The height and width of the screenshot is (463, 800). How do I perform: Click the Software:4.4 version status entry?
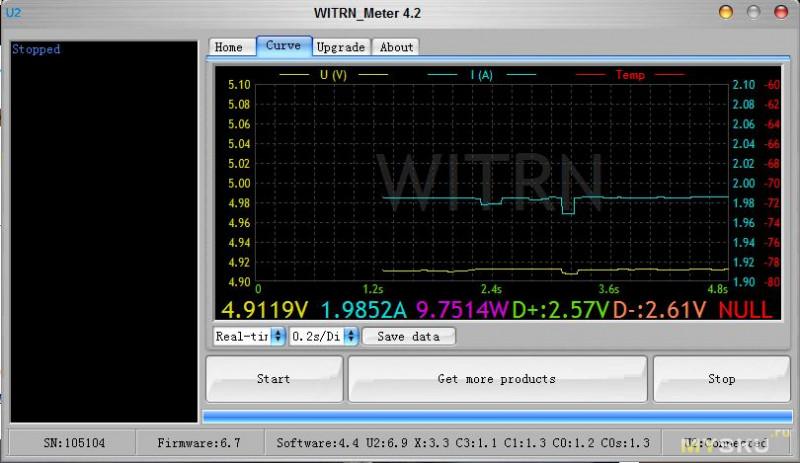tap(463, 443)
